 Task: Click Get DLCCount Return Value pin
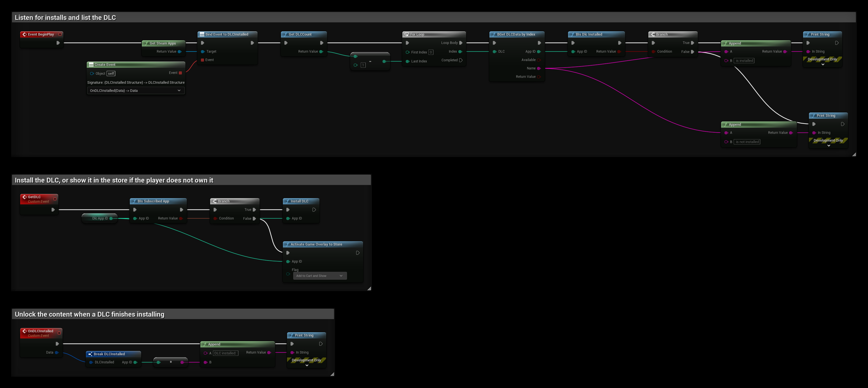pyautogui.click(x=321, y=52)
